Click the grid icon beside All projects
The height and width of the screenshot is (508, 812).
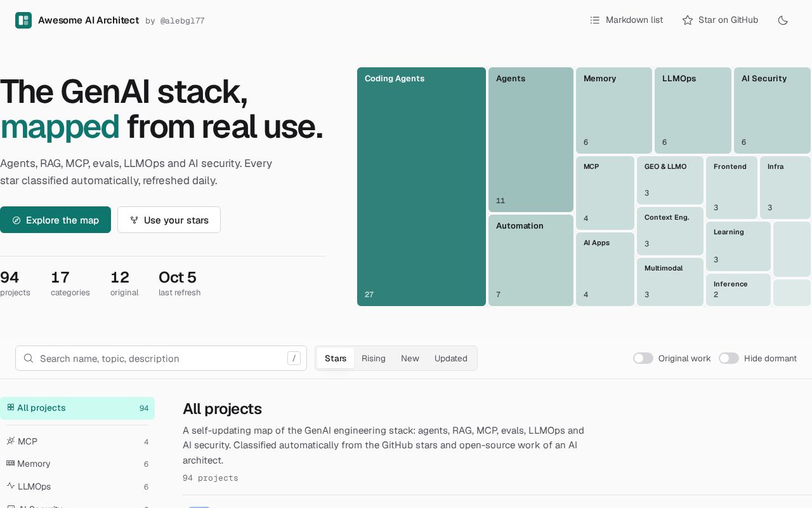click(x=11, y=408)
